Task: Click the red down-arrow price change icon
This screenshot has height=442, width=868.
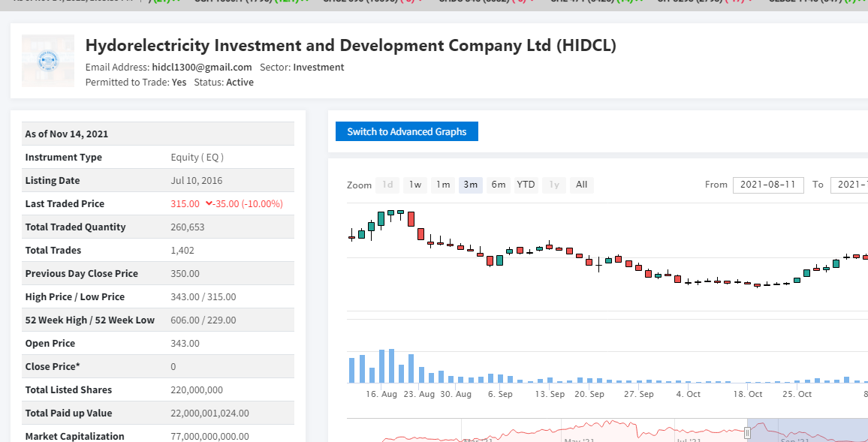Action: click(x=209, y=203)
